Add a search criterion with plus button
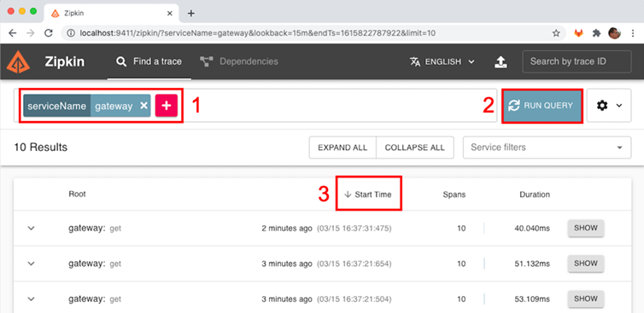644x313 pixels. pos(167,106)
